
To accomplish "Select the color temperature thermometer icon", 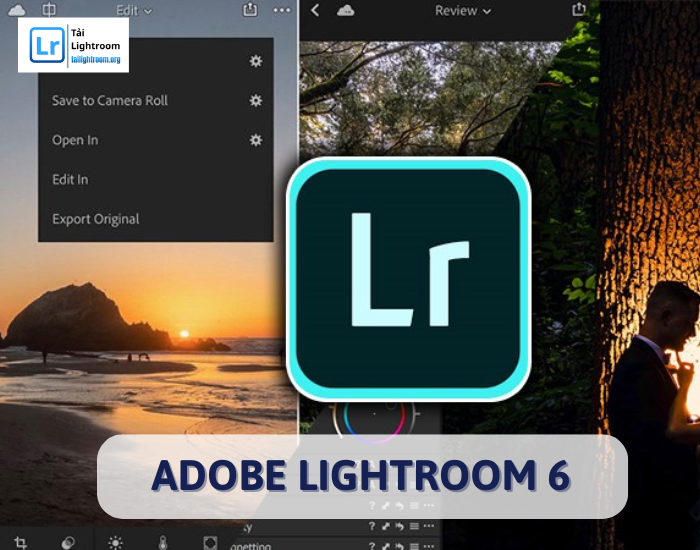I will tap(163, 542).
